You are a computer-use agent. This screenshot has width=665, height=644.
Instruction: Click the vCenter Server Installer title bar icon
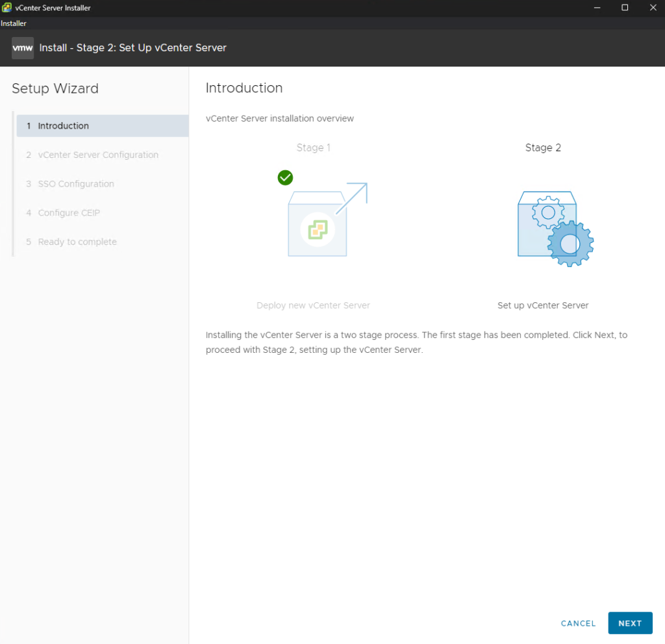(x=6, y=8)
